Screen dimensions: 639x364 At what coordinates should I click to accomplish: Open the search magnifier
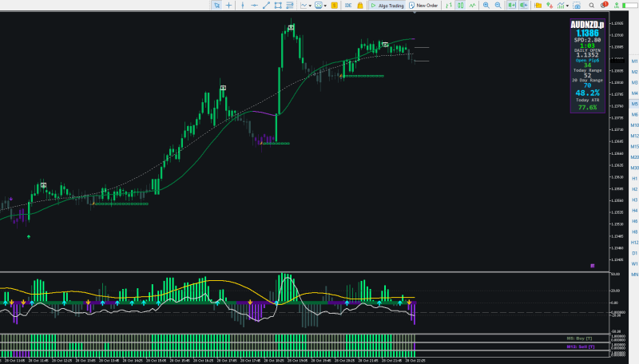(591, 6)
